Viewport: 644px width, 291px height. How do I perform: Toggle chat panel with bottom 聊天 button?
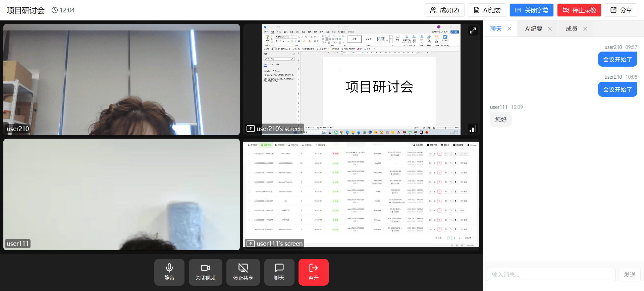pos(279,272)
